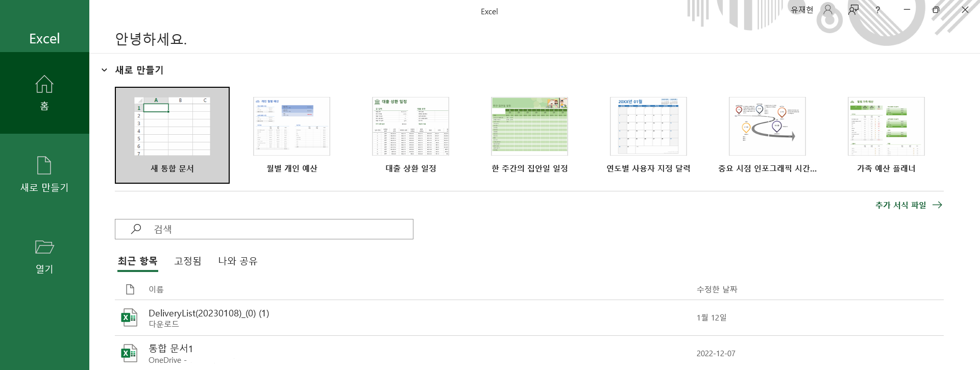
Task: Create a 새 통합 문서 from its thumbnail
Action: pos(172,135)
